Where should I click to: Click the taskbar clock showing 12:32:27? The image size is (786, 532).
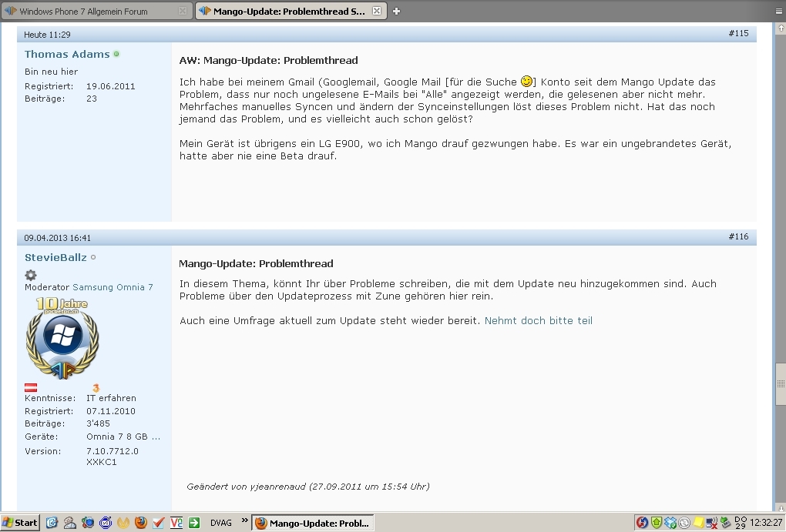765,523
